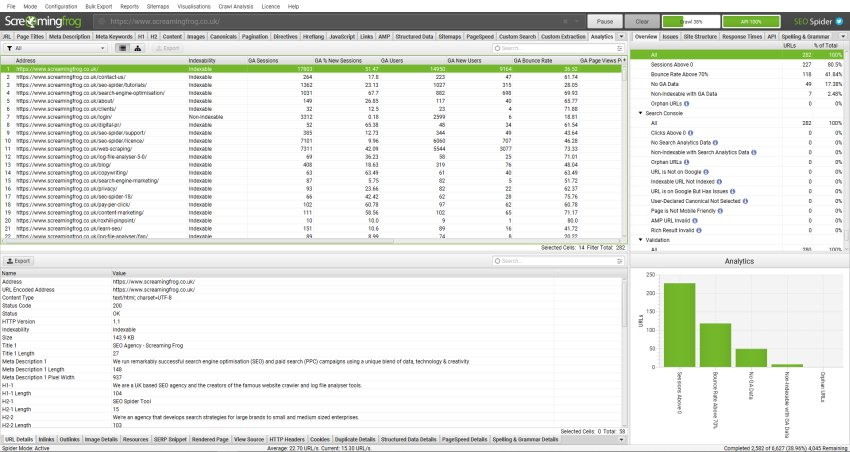The image size is (850, 452).
Task: Click the Title 1 value SEO Agency - Screaming Frog
Action: click(147, 345)
